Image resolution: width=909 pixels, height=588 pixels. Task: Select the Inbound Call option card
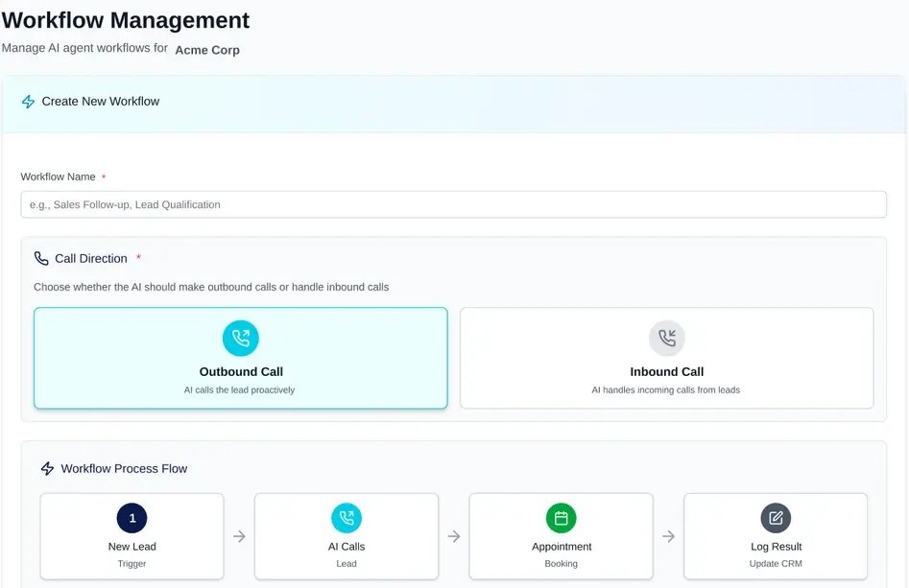click(x=667, y=358)
